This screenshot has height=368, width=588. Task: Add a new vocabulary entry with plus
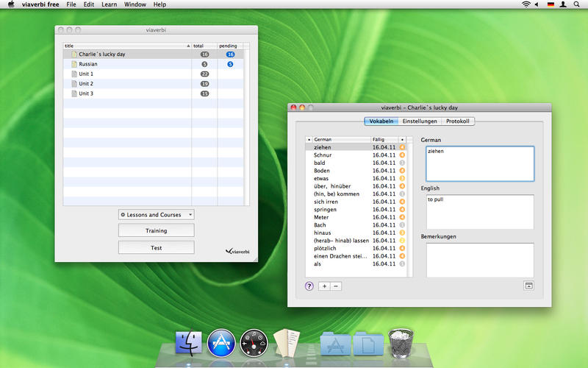pos(324,286)
